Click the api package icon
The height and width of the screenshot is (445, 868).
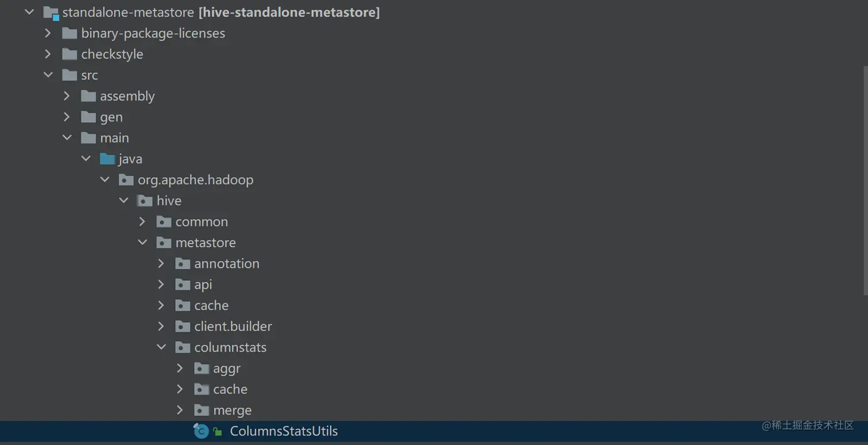[x=183, y=284]
